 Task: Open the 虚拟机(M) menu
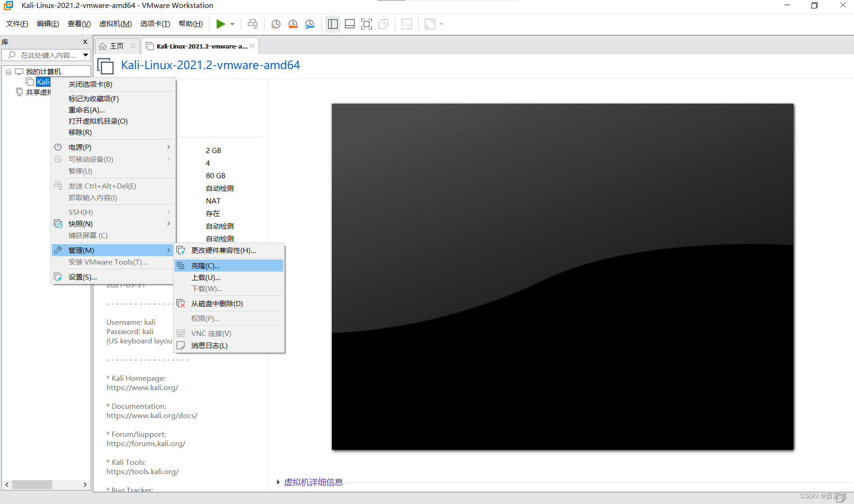coord(116,24)
